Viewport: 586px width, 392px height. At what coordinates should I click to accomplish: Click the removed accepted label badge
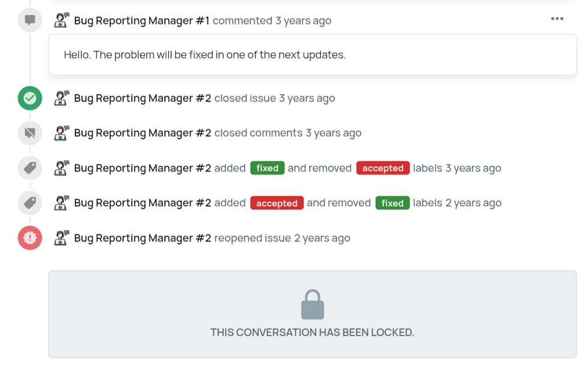click(x=383, y=168)
